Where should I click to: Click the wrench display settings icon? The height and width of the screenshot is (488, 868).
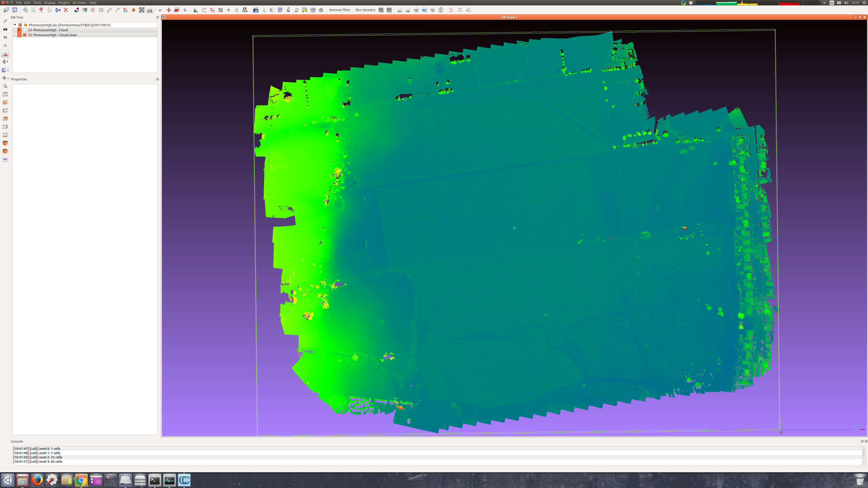[5, 21]
